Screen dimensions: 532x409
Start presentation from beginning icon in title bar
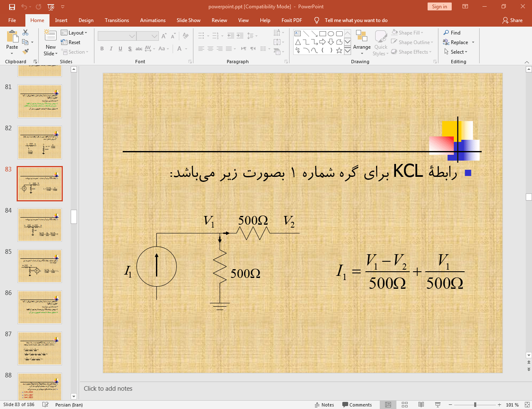(x=51, y=7)
